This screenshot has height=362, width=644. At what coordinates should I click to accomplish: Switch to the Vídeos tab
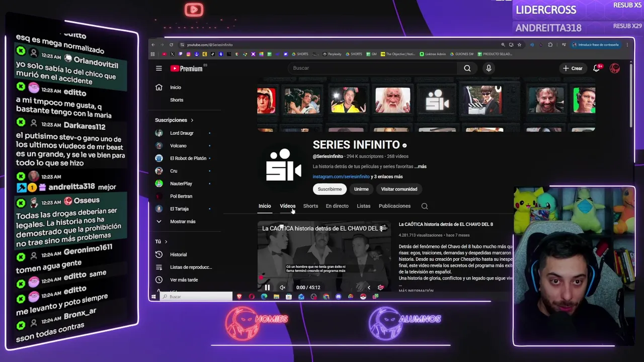[x=288, y=206]
